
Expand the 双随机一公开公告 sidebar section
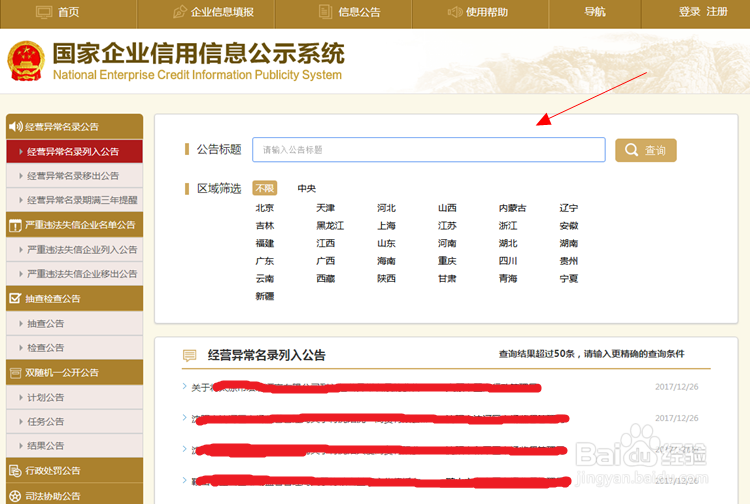pos(75,373)
